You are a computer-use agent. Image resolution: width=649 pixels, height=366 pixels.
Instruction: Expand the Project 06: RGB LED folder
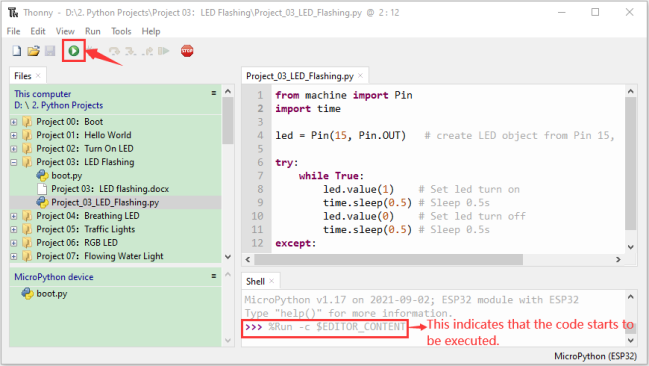(14, 243)
